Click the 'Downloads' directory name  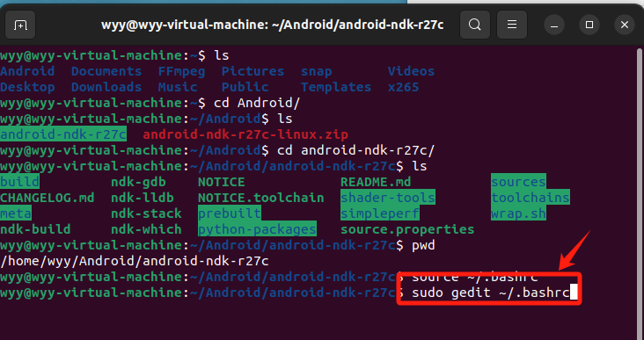(x=106, y=87)
